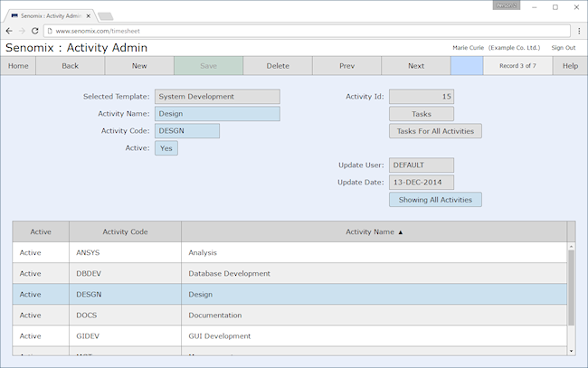Image resolution: width=588 pixels, height=368 pixels.
Task: Open the Chrome three-dot menu
Action: coord(579,31)
